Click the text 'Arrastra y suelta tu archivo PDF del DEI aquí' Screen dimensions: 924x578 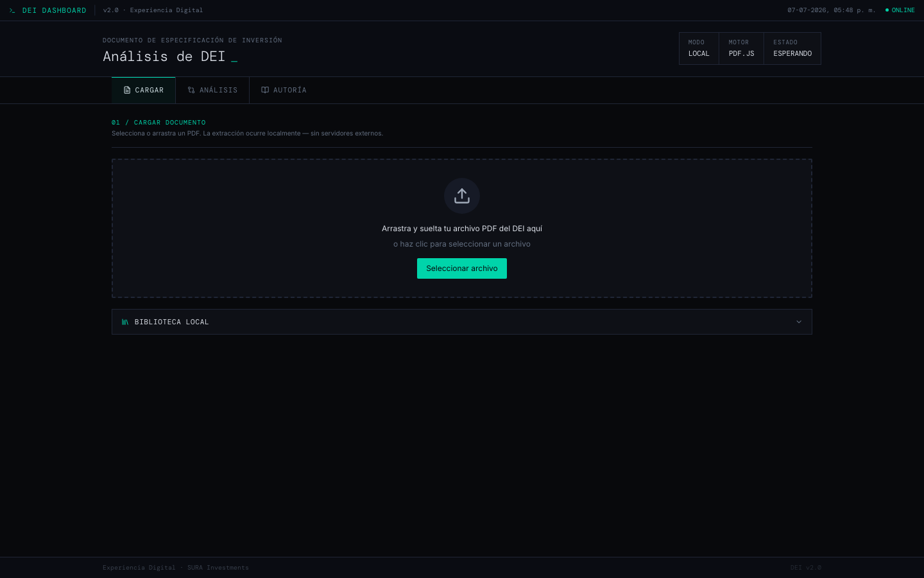coord(462,229)
